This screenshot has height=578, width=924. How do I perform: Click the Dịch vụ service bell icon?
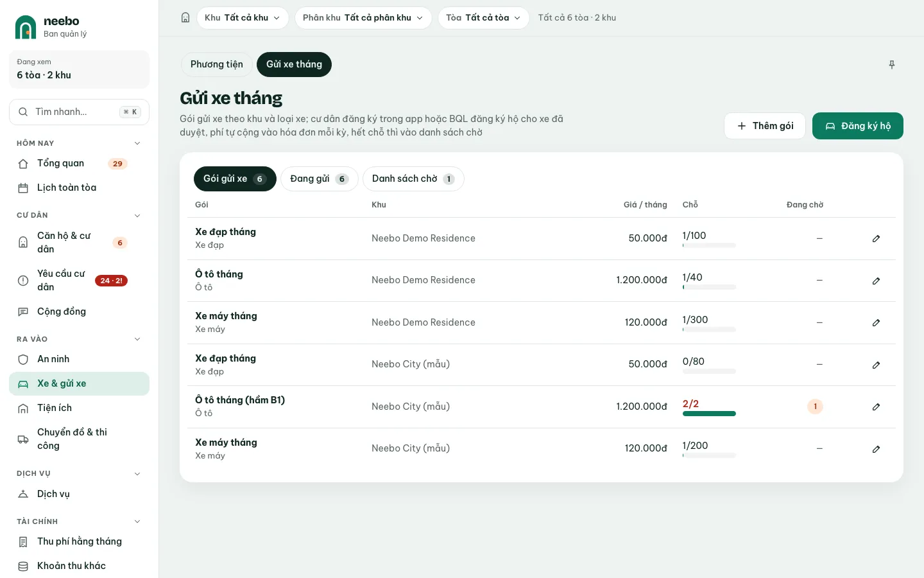click(23, 495)
